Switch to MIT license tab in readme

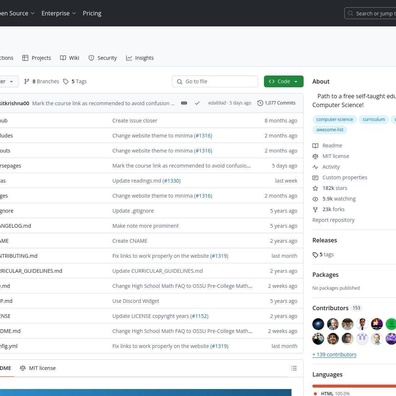click(x=38, y=368)
